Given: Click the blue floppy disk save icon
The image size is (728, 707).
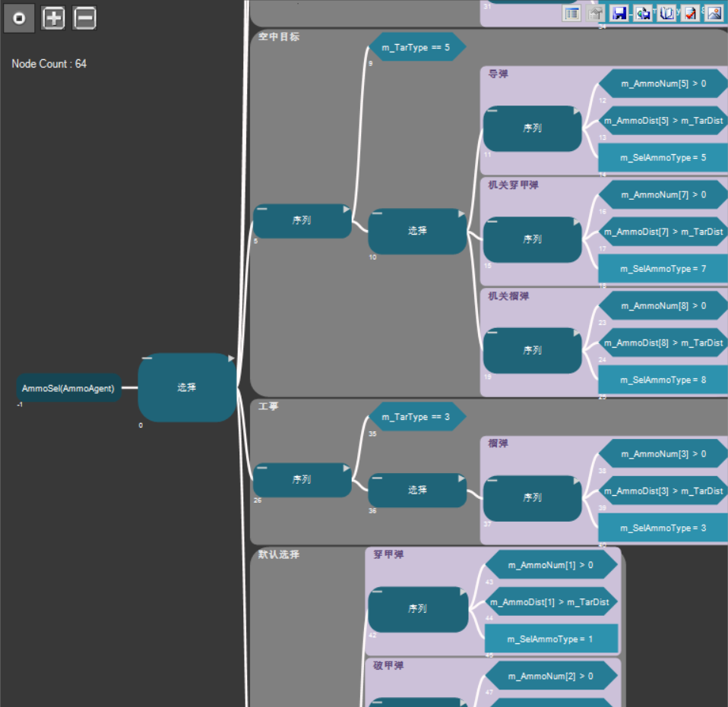Looking at the screenshot, I should coord(619,13).
